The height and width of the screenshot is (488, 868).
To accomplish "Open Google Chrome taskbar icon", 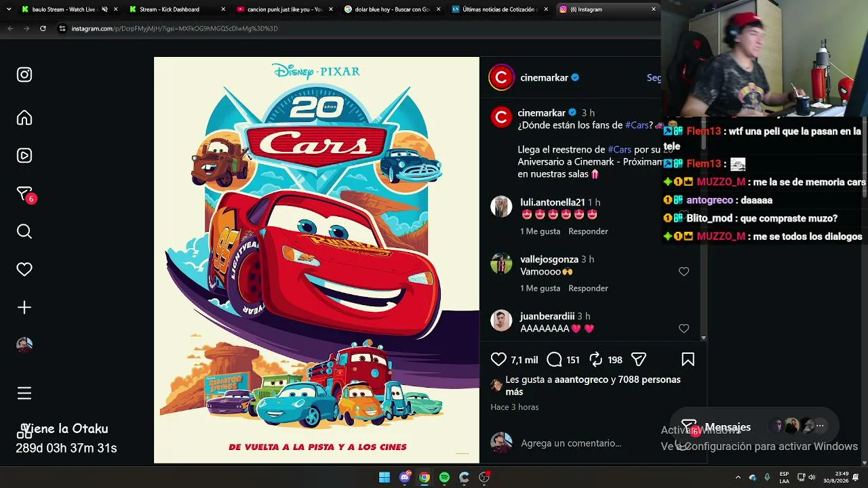I will (x=425, y=477).
